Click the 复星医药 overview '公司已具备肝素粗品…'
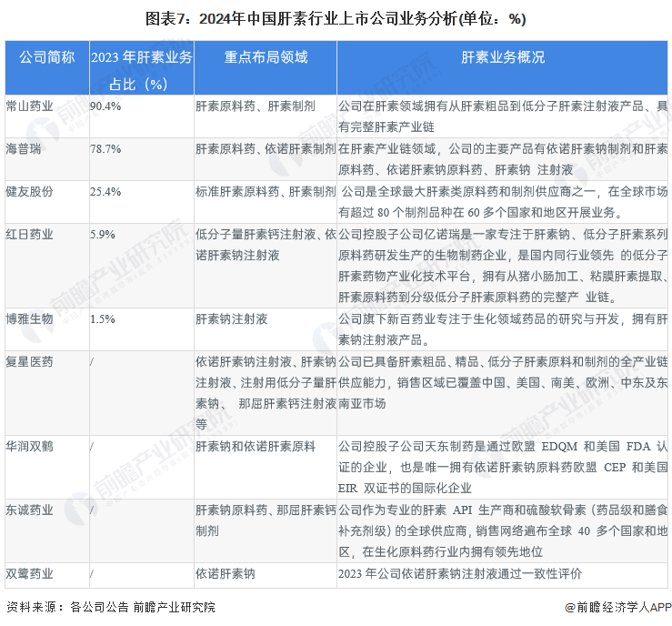The image size is (672, 626). click(x=503, y=382)
